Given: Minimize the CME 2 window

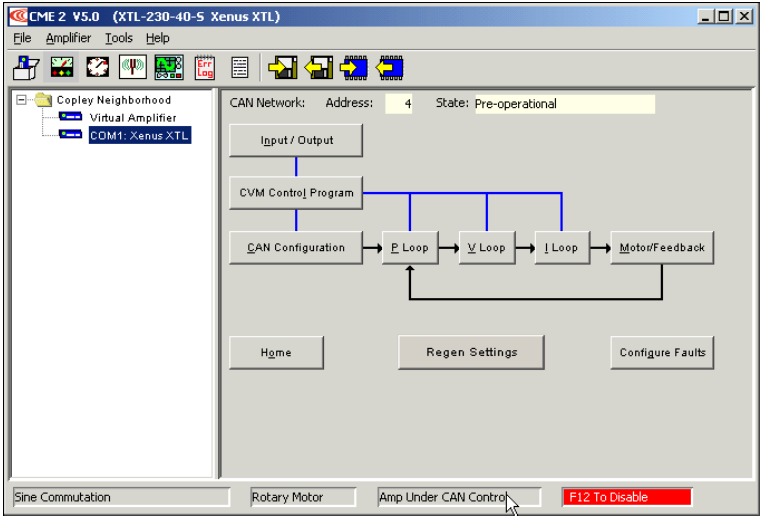Looking at the screenshot, I should coord(706,17).
